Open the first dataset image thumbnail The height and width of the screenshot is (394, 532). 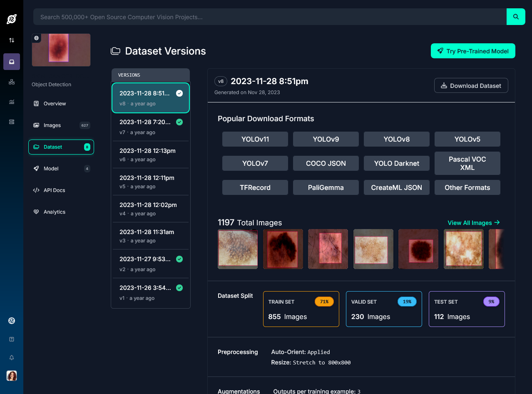click(238, 249)
